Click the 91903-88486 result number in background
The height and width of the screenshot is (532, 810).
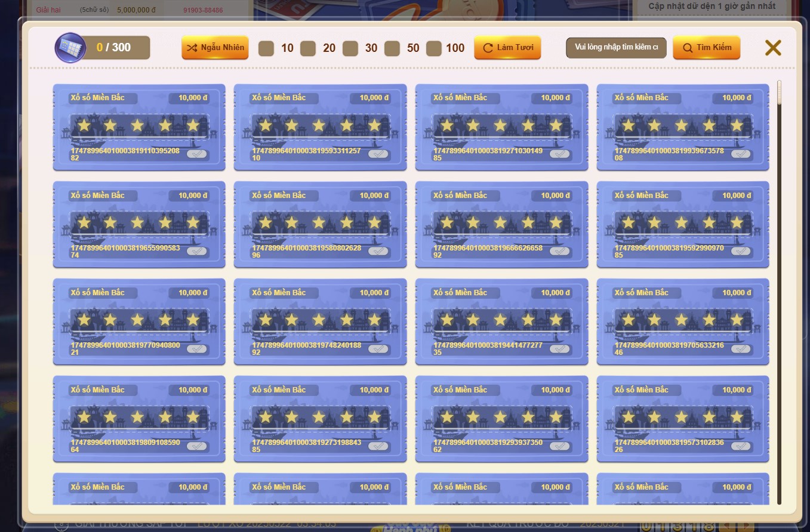coord(203,10)
